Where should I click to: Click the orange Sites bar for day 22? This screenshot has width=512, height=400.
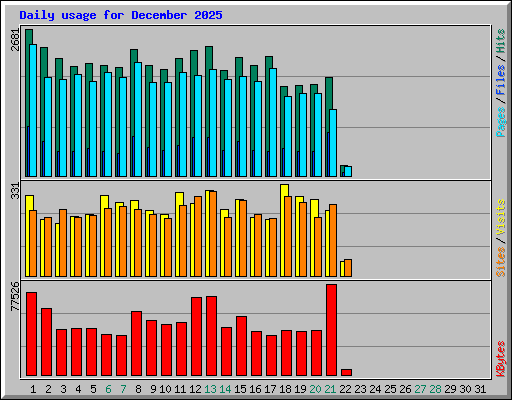[x=348, y=268]
